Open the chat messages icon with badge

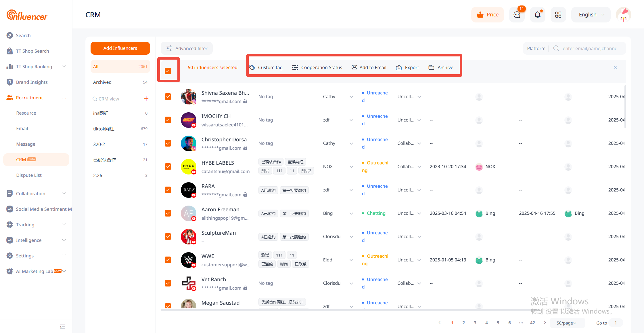[x=517, y=15]
